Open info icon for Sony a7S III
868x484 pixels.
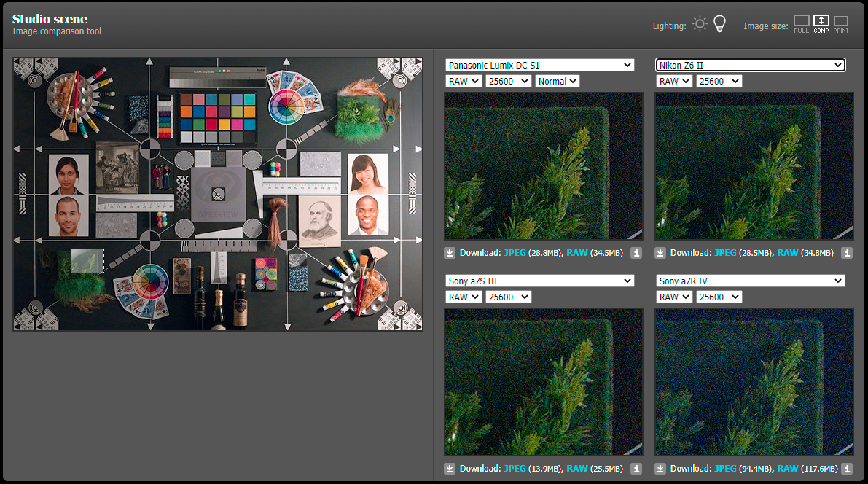(637, 469)
